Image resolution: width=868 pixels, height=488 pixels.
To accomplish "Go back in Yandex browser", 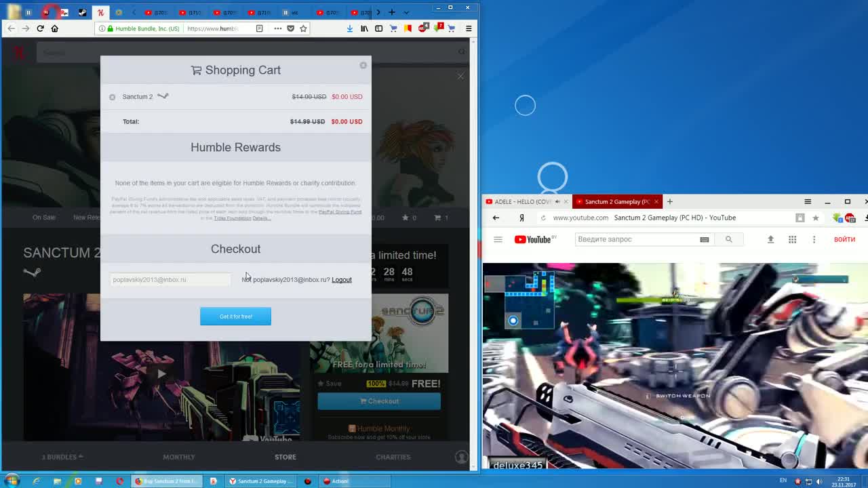I will (496, 218).
